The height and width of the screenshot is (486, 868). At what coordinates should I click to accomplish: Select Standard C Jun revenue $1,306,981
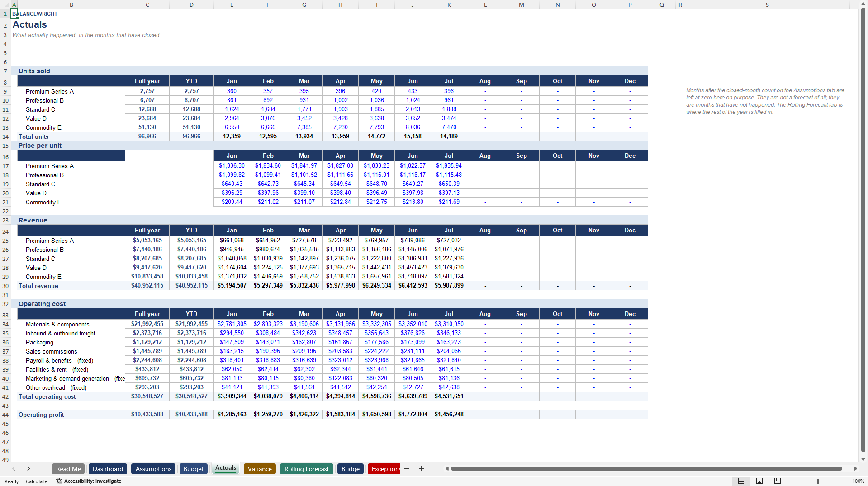[x=413, y=258]
